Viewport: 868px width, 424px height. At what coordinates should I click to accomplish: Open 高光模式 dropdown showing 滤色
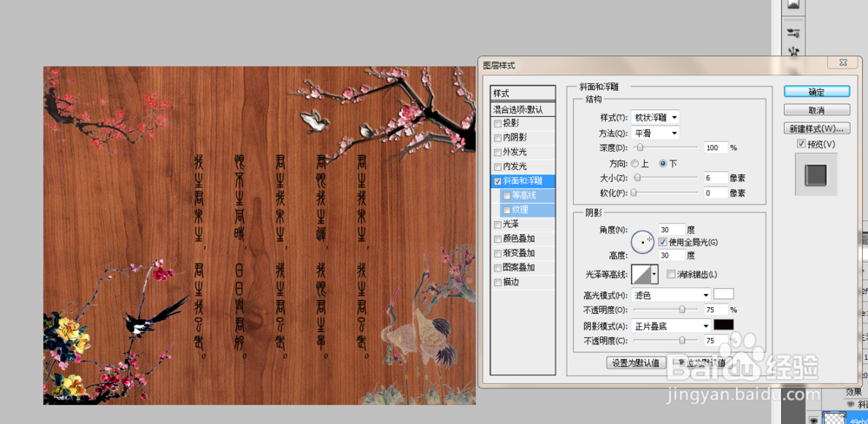pos(671,295)
